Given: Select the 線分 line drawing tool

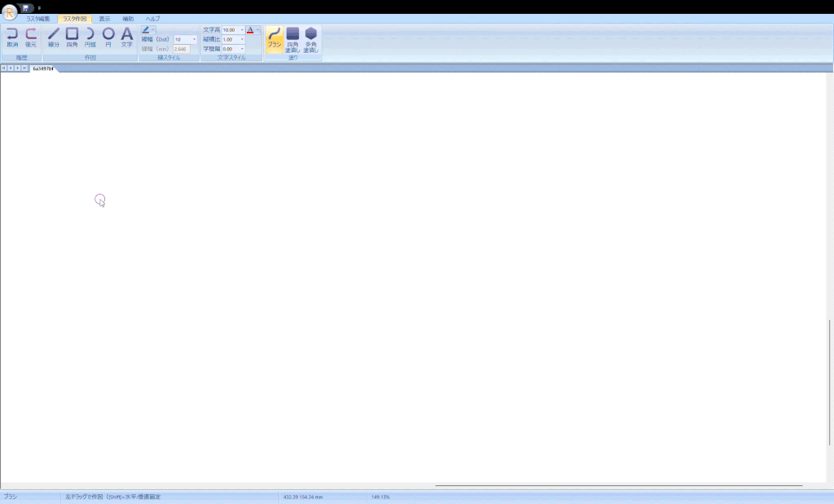Looking at the screenshot, I should 54,37.
